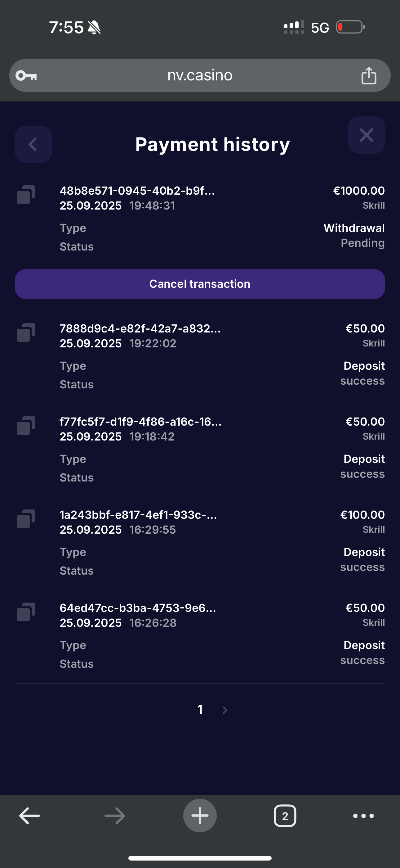The height and width of the screenshot is (868, 400).
Task: Open the browser tabs switcher
Action: pos(285,816)
